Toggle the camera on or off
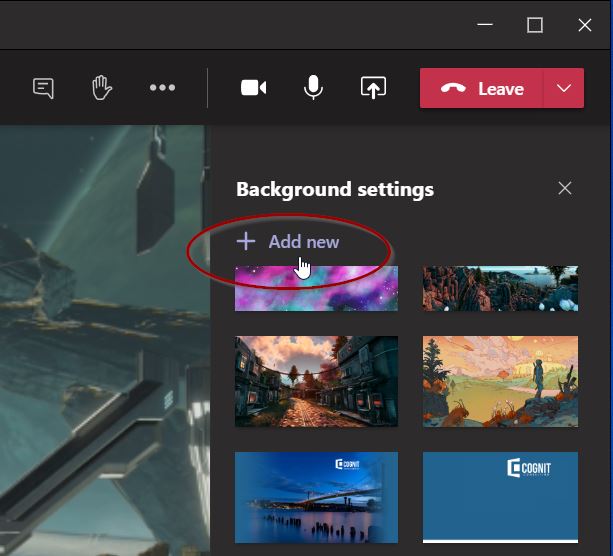 (254, 88)
